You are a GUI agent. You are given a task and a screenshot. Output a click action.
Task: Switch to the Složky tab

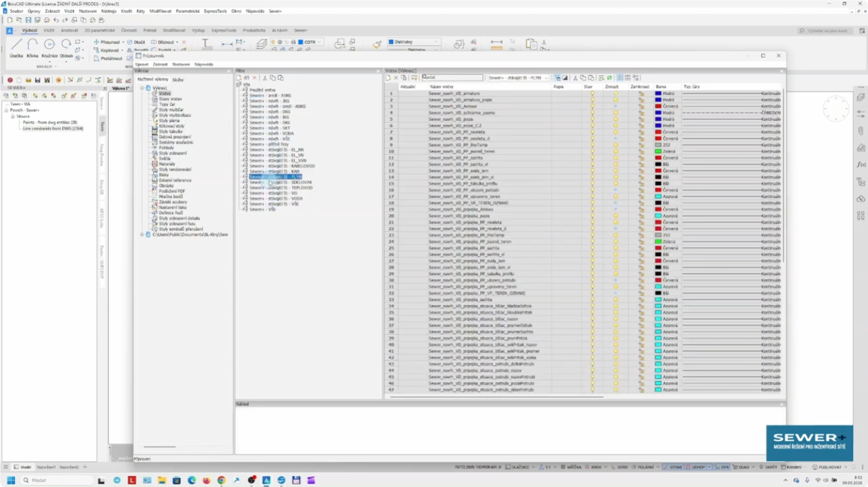178,79
